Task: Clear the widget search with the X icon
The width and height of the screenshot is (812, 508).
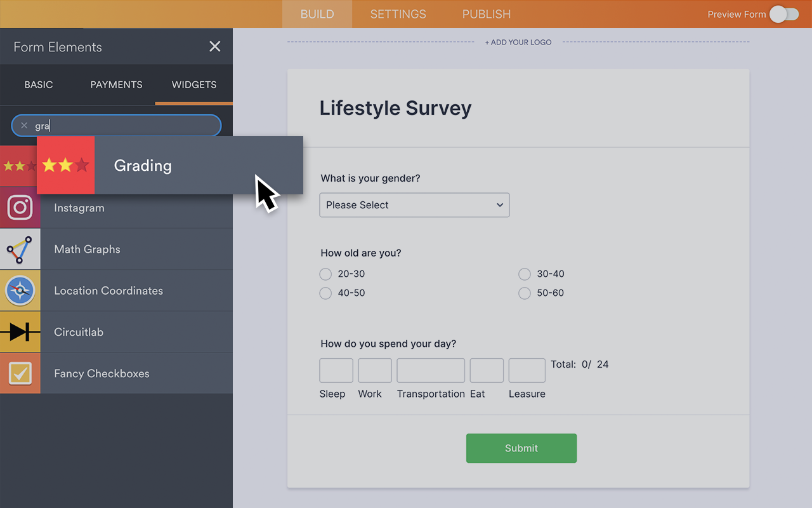Action: point(23,125)
